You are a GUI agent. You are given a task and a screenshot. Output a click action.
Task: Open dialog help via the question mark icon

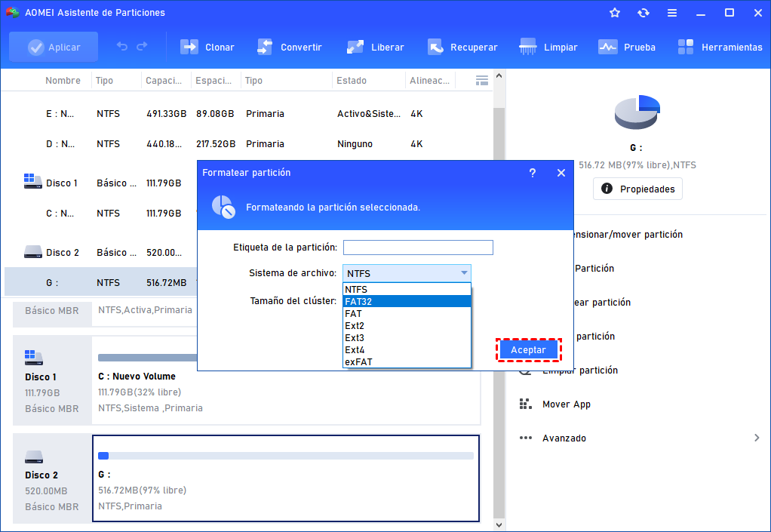[x=533, y=173]
